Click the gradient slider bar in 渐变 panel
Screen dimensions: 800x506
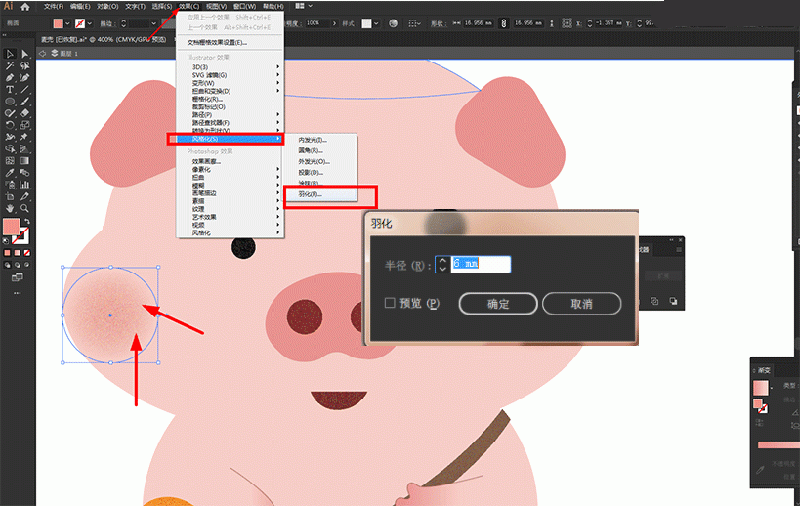pyautogui.click(x=778, y=445)
